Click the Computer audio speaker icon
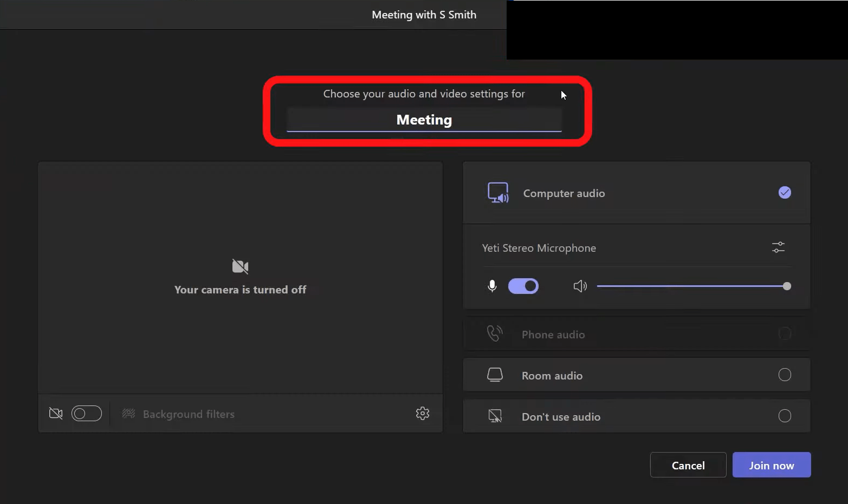 click(x=498, y=193)
